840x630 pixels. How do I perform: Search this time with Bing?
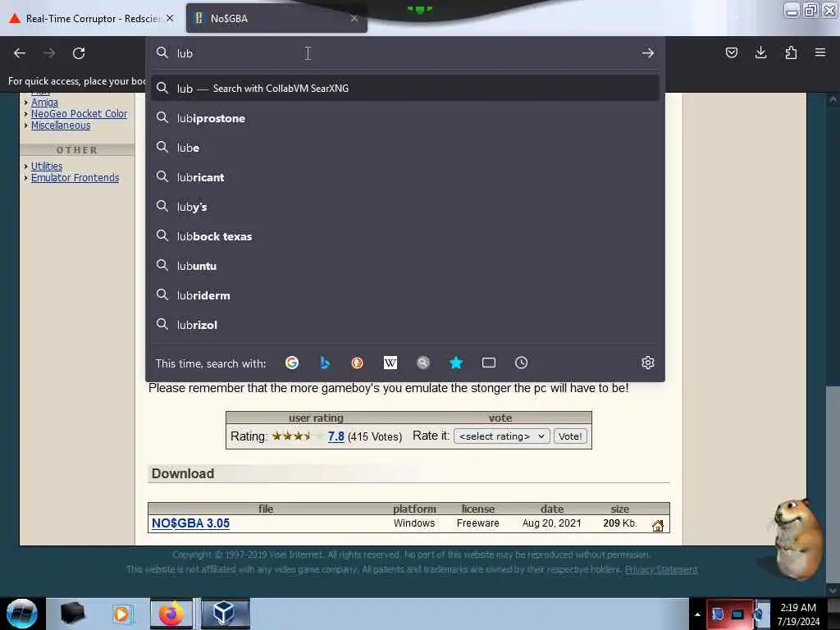tap(325, 363)
